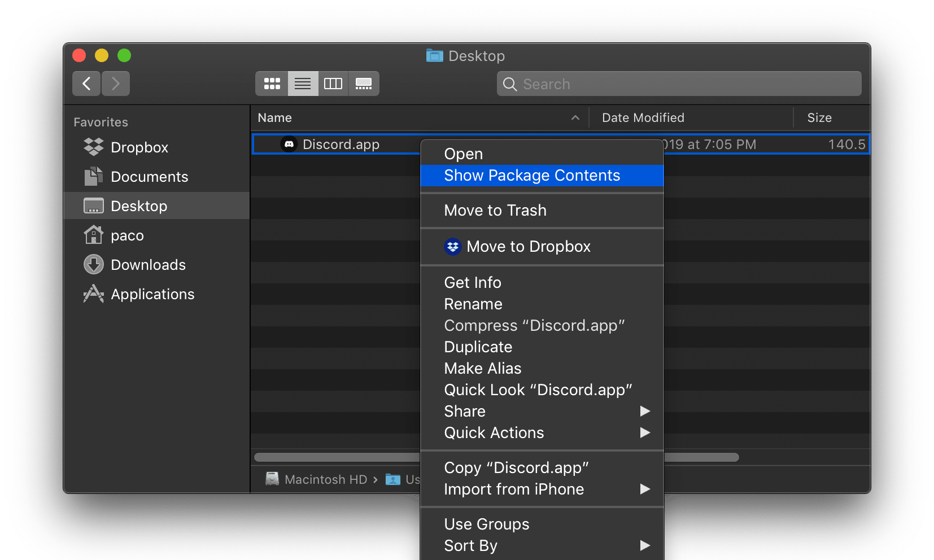The height and width of the screenshot is (560, 934).
Task: Switch to gallery view
Action: coord(364,84)
